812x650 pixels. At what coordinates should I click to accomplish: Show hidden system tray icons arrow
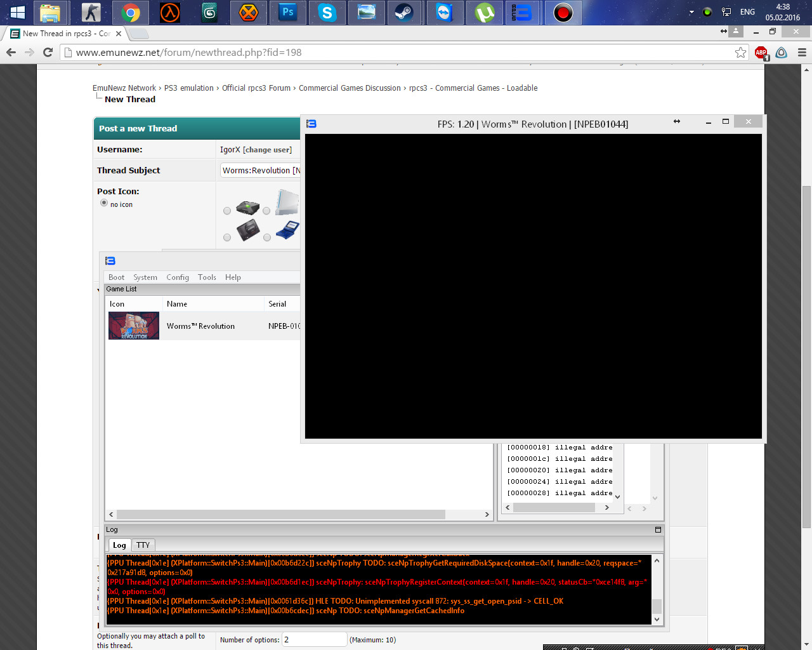pos(691,12)
